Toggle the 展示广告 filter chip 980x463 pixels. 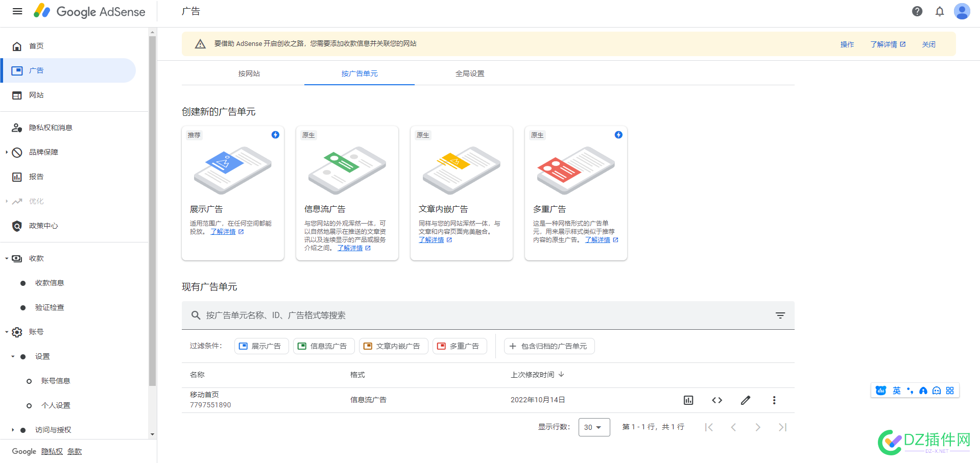261,346
